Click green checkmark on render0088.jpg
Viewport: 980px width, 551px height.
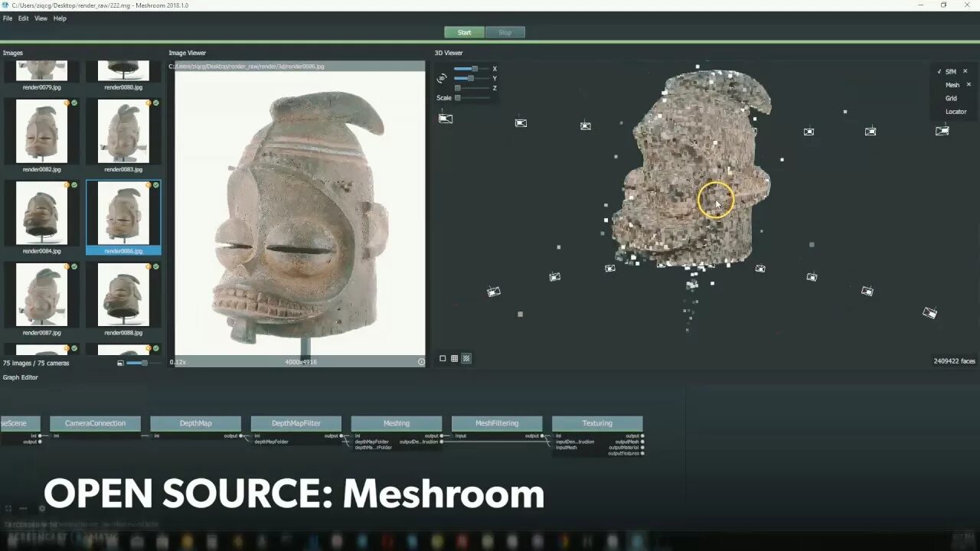(156, 266)
